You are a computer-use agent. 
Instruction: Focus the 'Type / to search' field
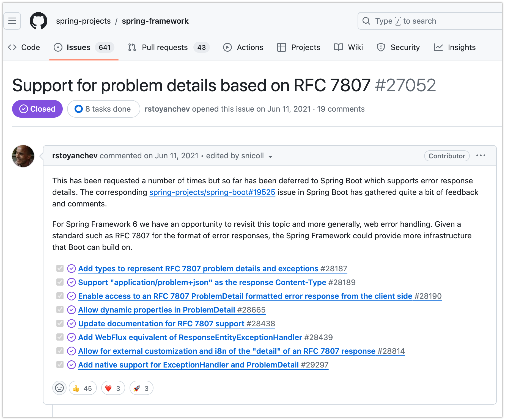coord(430,21)
